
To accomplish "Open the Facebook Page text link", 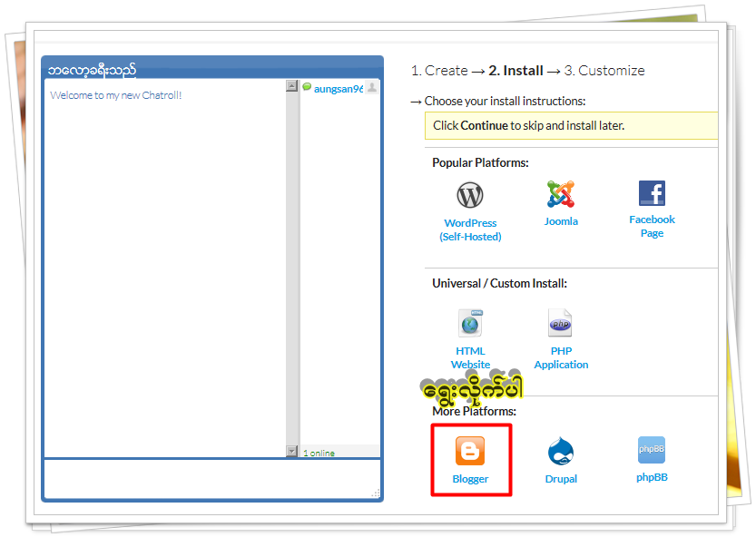I will coord(652,226).
